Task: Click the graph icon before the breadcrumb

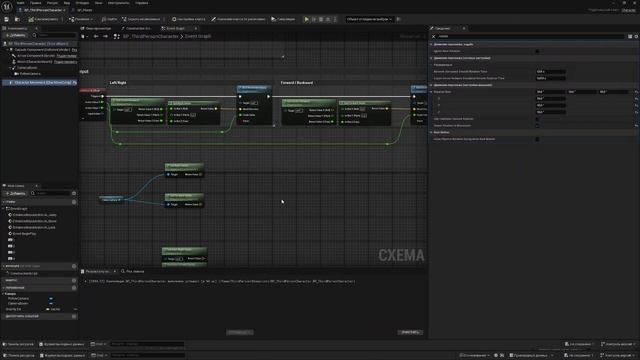Action: pyautogui.click(x=117, y=36)
